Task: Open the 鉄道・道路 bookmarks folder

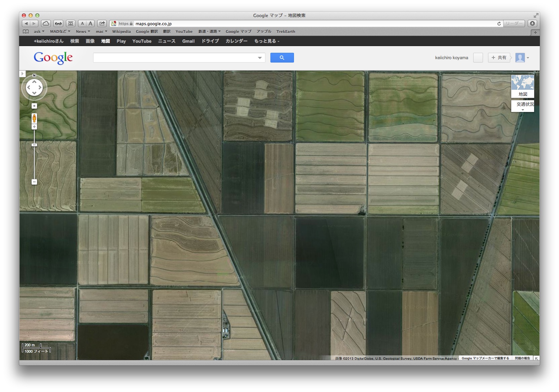Action: click(x=210, y=32)
